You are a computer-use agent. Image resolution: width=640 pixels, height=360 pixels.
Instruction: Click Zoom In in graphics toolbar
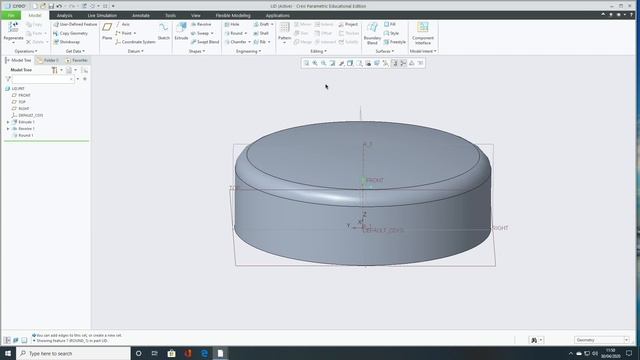pos(315,63)
